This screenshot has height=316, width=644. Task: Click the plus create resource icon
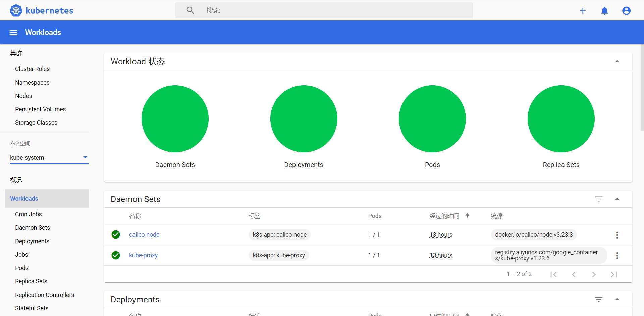click(583, 11)
